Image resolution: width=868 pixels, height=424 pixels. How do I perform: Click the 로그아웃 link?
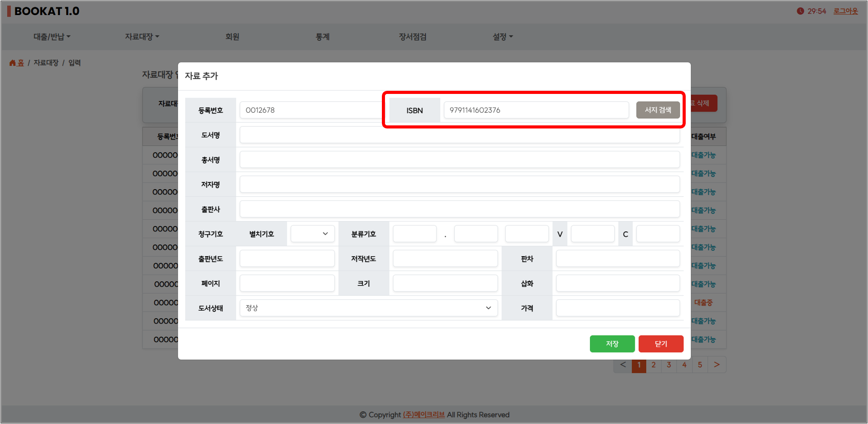(845, 11)
